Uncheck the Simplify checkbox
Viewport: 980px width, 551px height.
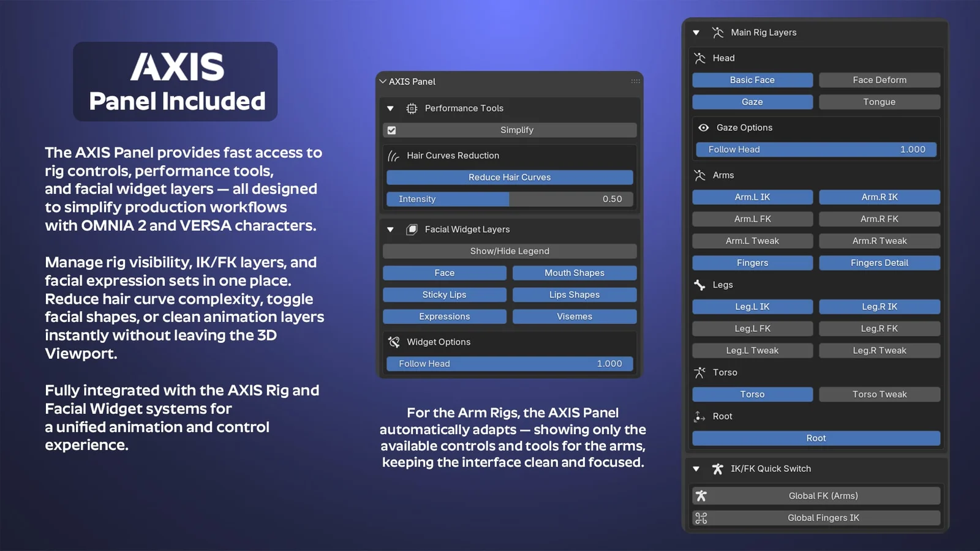coord(392,130)
